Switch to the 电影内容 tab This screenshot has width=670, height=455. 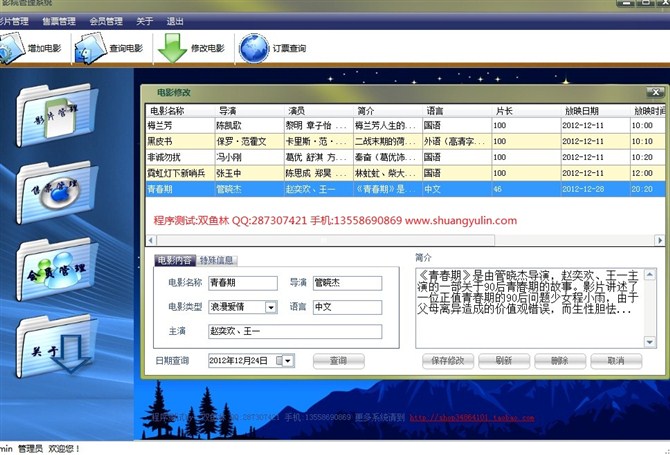coord(175,260)
